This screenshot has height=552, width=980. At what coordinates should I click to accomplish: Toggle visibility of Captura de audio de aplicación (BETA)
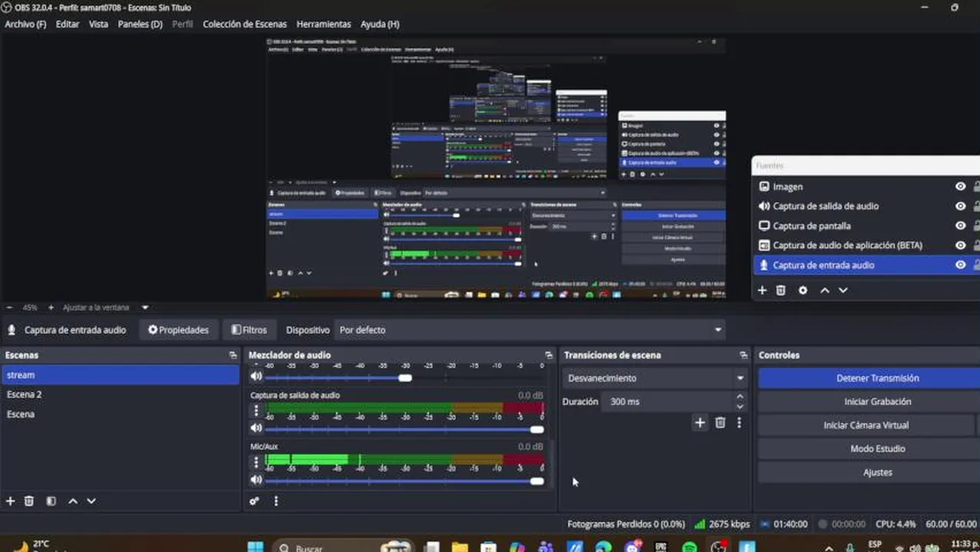[x=960, y=245]
